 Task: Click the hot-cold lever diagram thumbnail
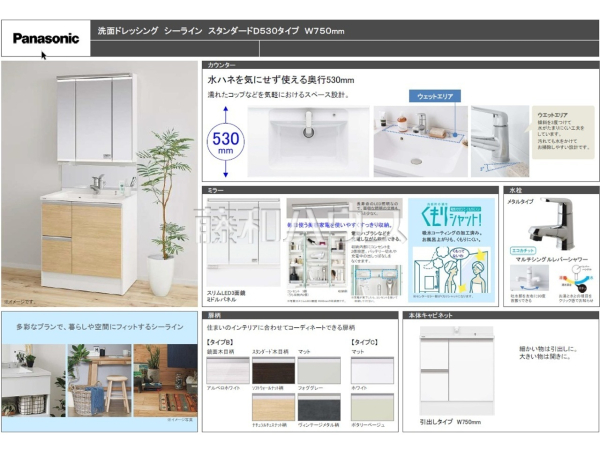(x=576, y=278)
